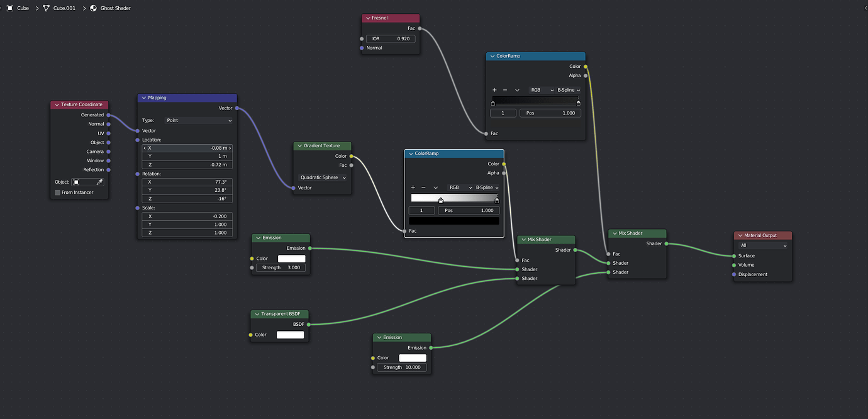Click the Surface input socket on Material Output
This screenshot has width=868, height=419.
(733, 256)
